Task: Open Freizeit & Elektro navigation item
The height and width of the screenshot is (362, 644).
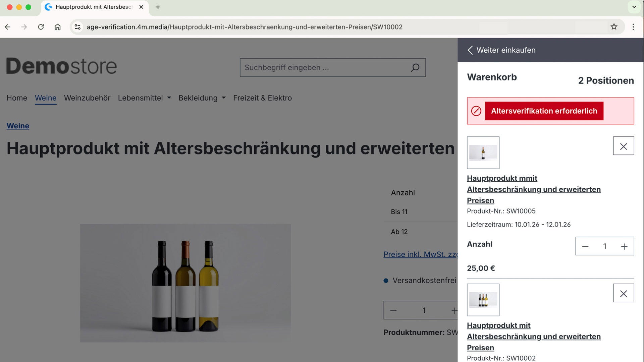Action: (x=262, y=98)
